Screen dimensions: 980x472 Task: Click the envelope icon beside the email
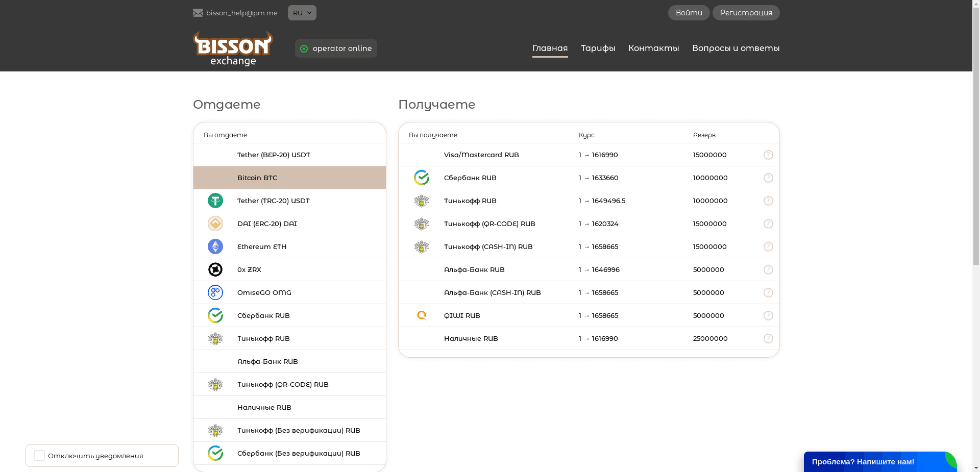(x=198, y=13)
